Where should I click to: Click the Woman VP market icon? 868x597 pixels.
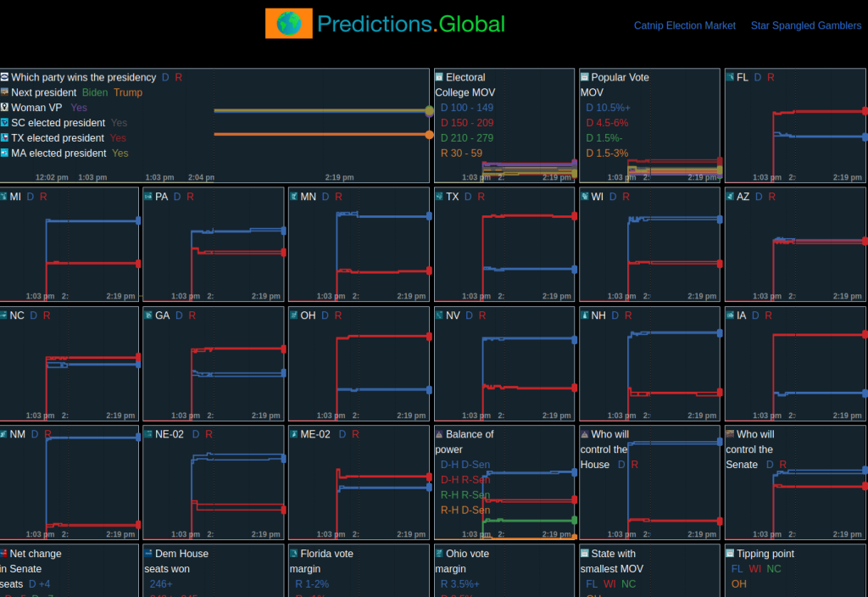(x=4, y=108)
